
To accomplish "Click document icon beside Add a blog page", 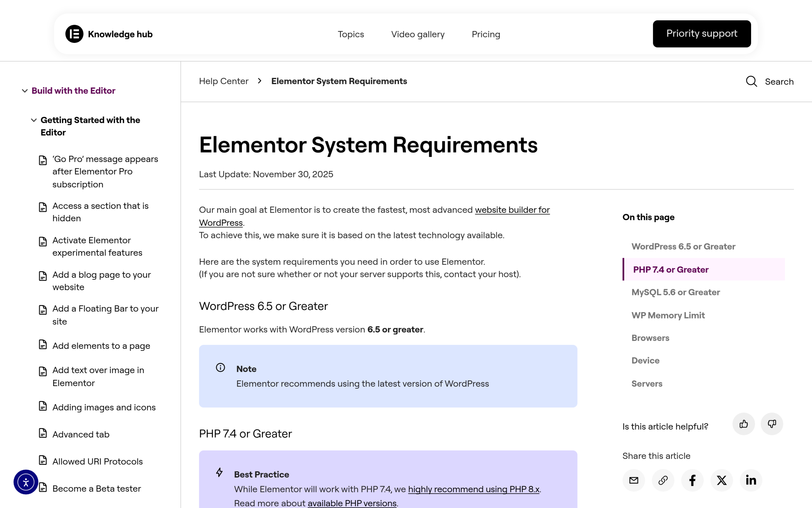I will (43, 276).
